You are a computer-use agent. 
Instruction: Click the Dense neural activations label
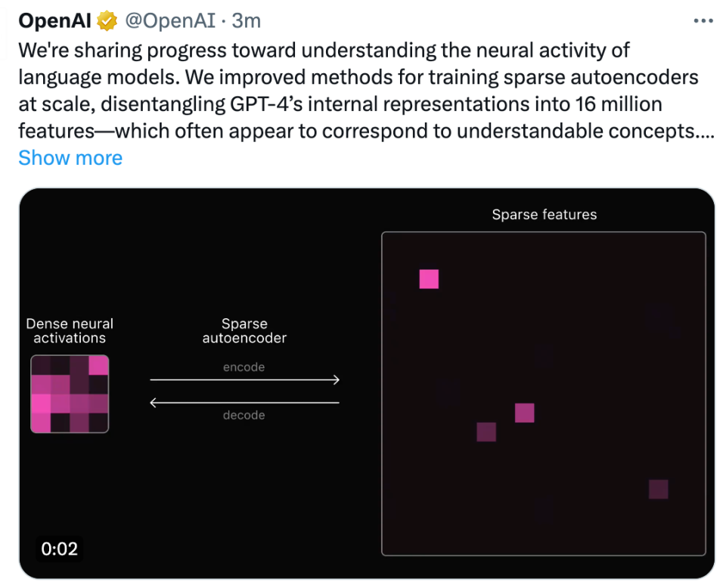pos(70,331)
